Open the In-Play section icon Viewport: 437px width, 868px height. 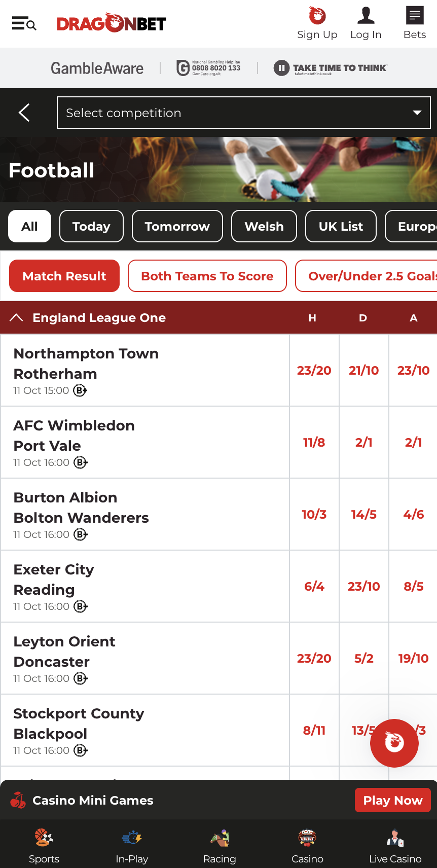(132, 838)
